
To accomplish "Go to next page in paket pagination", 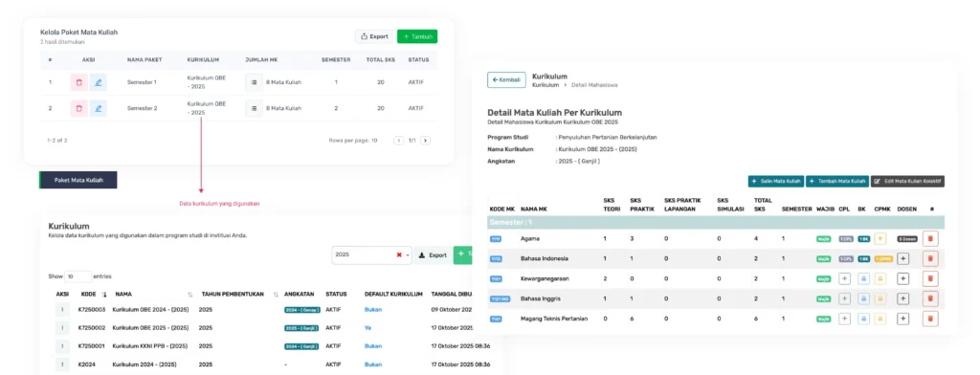I will pos(425,141).
